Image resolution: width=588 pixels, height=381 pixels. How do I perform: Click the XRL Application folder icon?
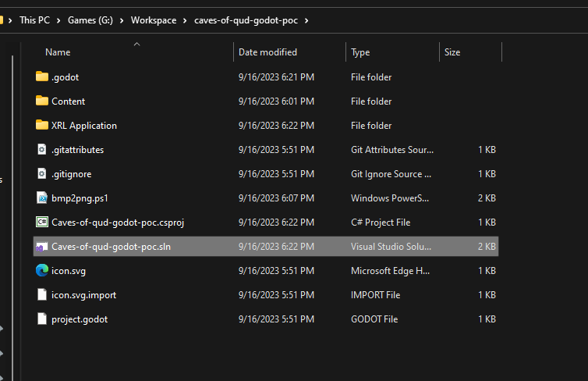coord(42,125)
